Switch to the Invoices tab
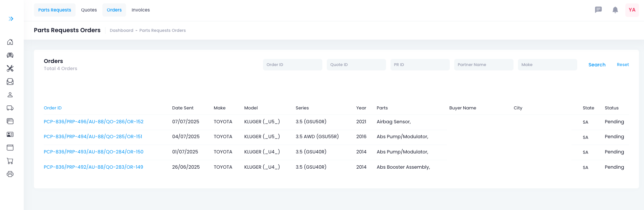Screen dimensions: 644x210 pos(141,10)
